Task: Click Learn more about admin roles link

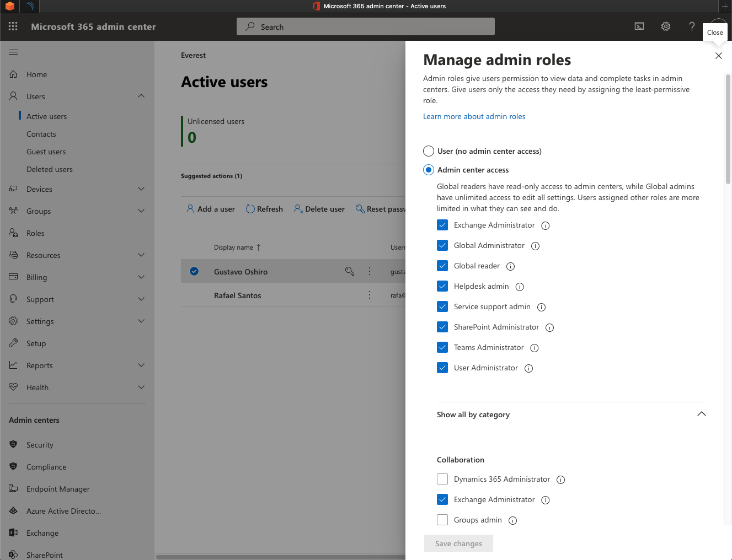Action: click(x=474, y=116)
